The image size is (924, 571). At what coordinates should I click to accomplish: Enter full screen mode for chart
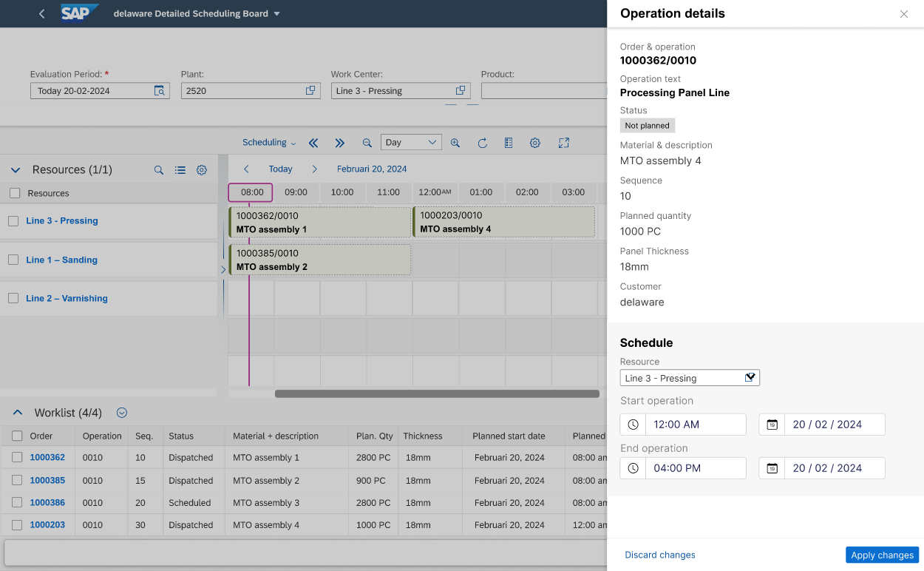(x=564, y=143)
